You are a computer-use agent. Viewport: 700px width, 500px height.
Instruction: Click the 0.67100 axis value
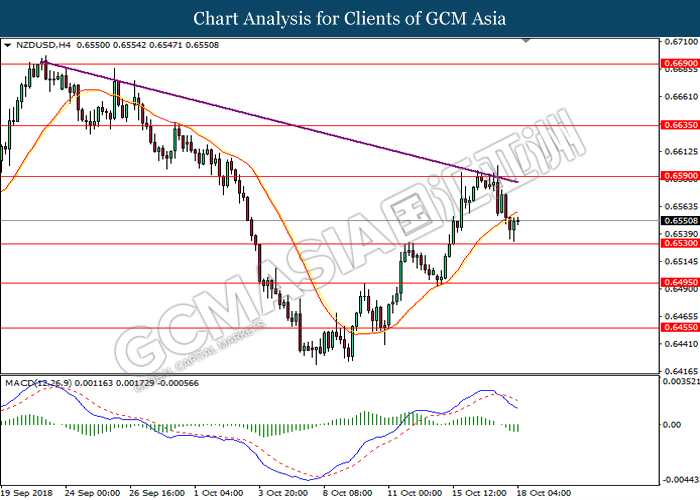(681, 42)
